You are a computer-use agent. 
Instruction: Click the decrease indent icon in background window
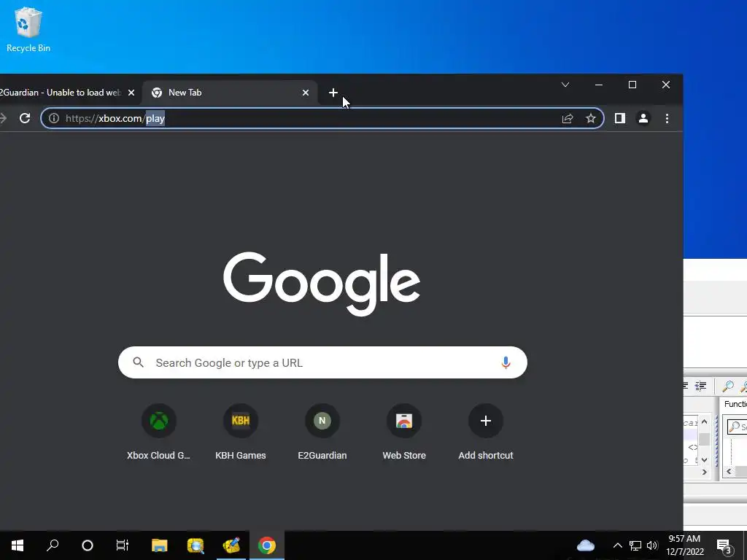coord(700,386)
